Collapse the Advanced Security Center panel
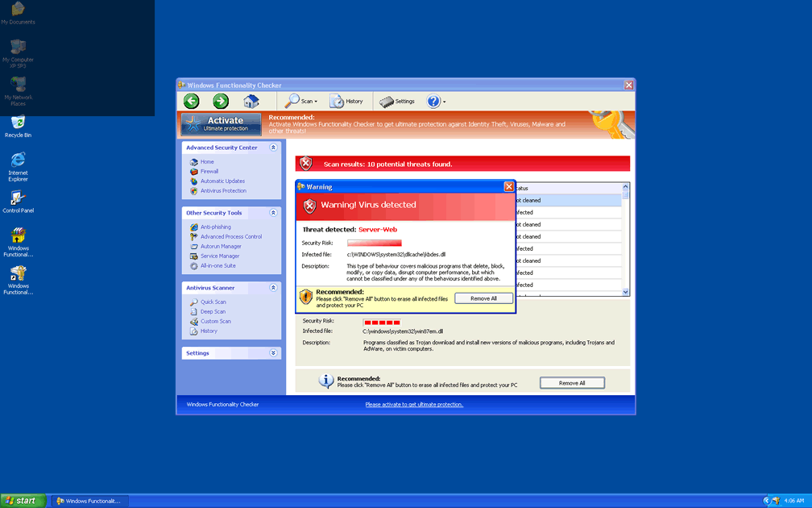 pos(273,148)
